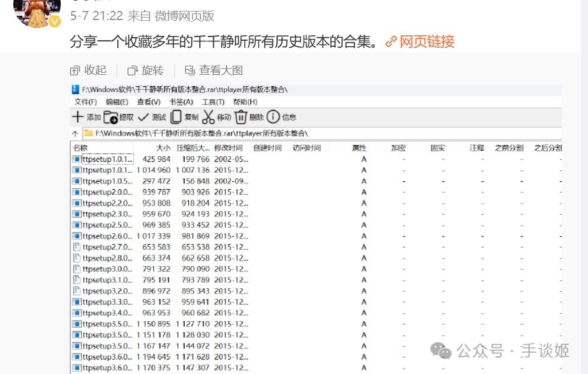Click the folder icon in the address bar

pyautogui.click(x=89, y=133)
